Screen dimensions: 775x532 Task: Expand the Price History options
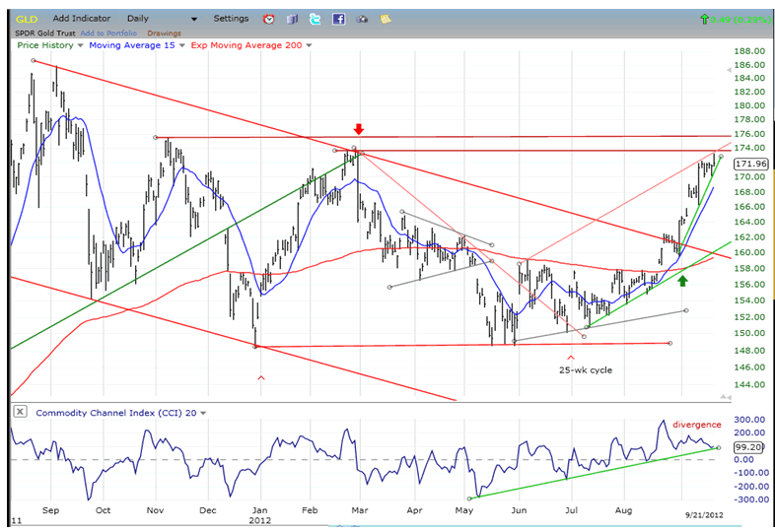pos(81,45)
